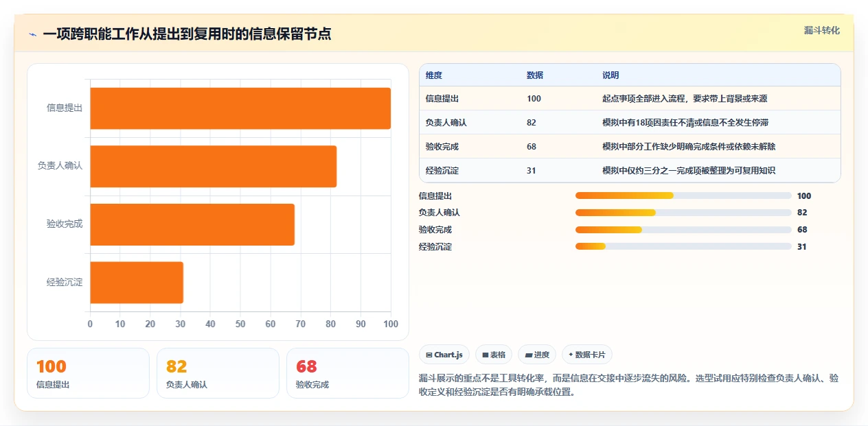Click the 信息提出 bar in the chart
Screen dimensions: 868x426
[240, 108]
